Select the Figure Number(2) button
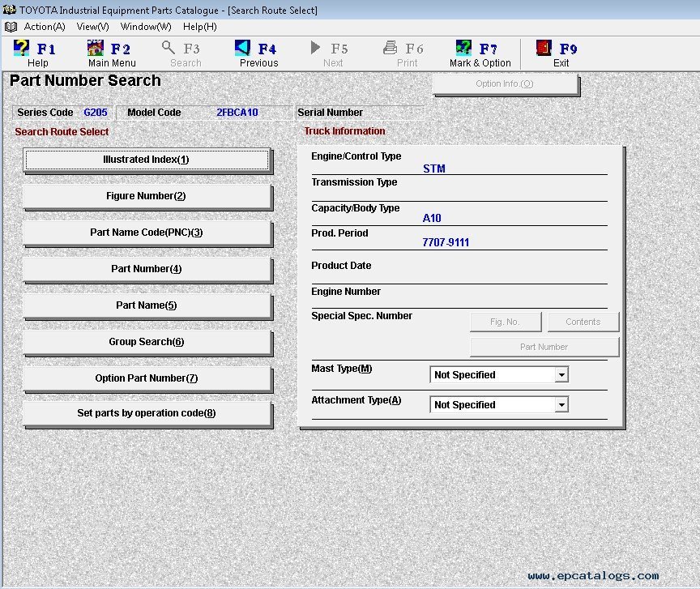This screenshot has height=589, width=700. 147,196
